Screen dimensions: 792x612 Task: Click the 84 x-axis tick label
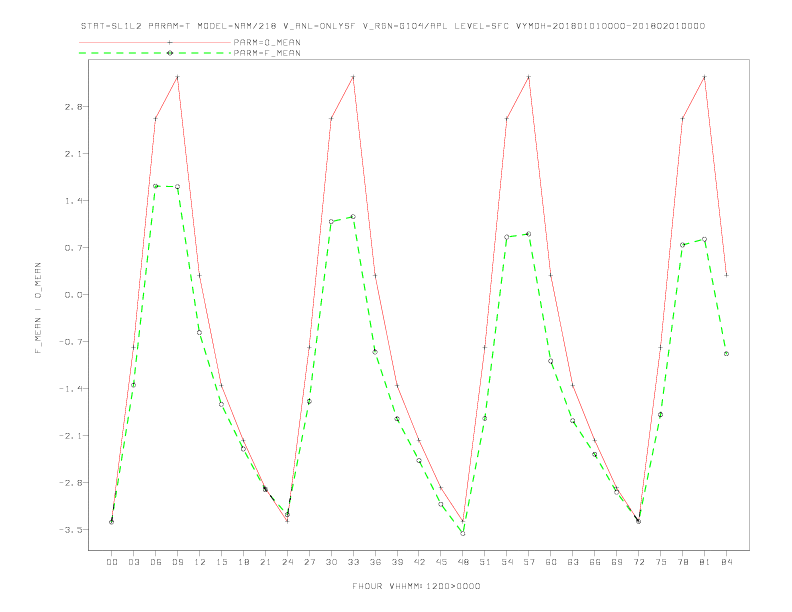pos(726,562)
